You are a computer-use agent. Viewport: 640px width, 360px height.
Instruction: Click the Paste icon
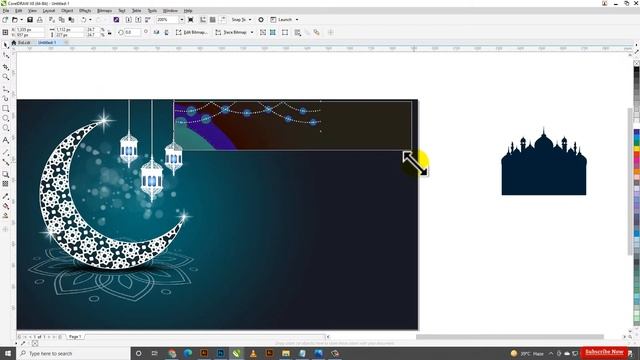pos(71,20)
